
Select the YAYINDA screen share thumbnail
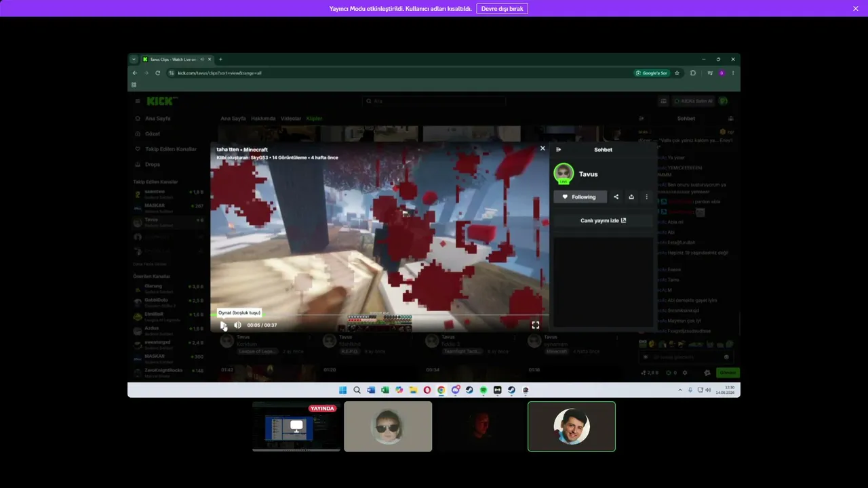[x=296, y=426]
